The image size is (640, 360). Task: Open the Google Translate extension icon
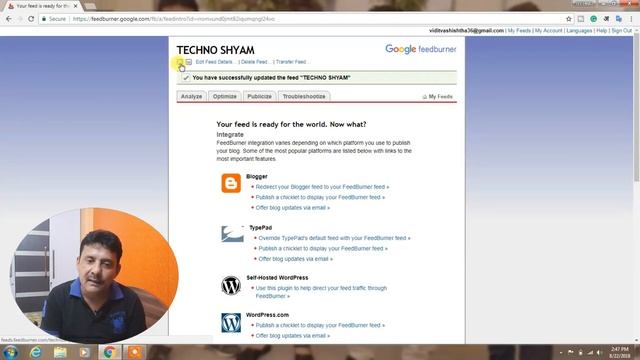(x=619, y=19)
